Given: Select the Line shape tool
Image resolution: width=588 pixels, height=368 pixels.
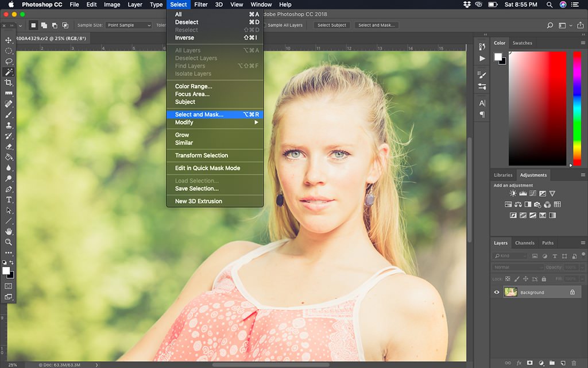Looking at the screenshot, I should [9, 221].
